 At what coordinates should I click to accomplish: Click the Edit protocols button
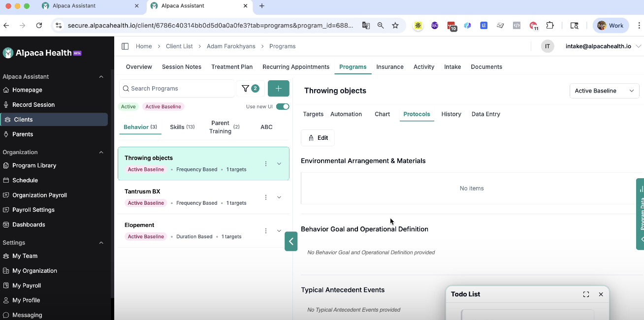click(x=318, y=138)
